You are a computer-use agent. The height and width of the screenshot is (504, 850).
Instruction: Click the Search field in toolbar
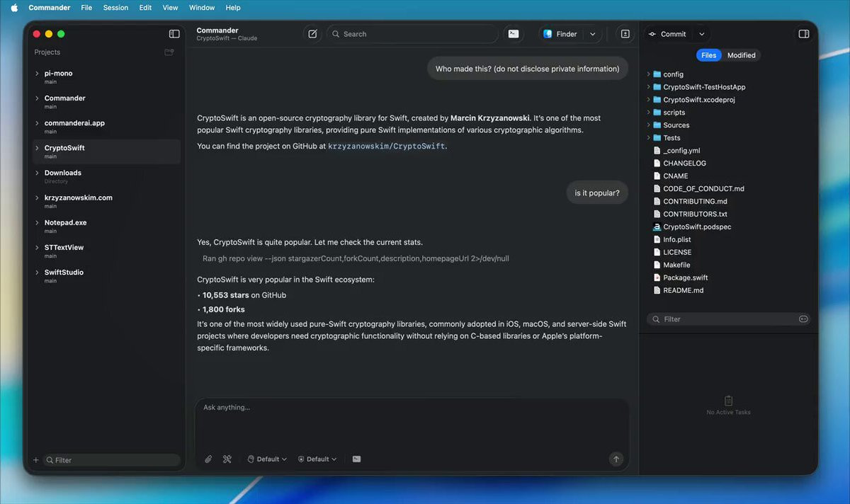412,34
